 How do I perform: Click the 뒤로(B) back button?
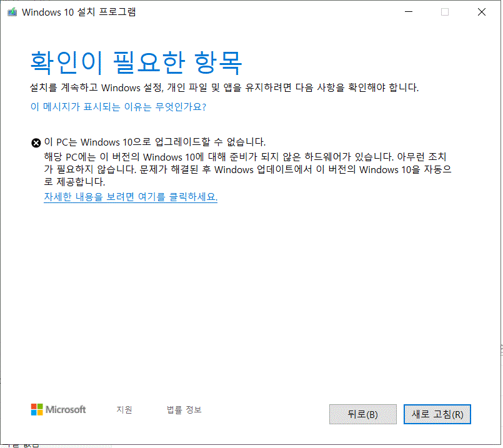coord(363,414)
